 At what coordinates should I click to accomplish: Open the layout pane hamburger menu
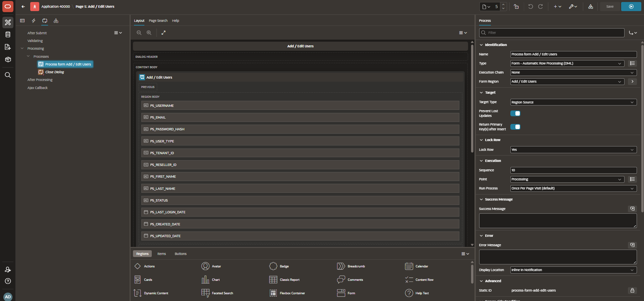pyautogui.click(x=463, y=33)
